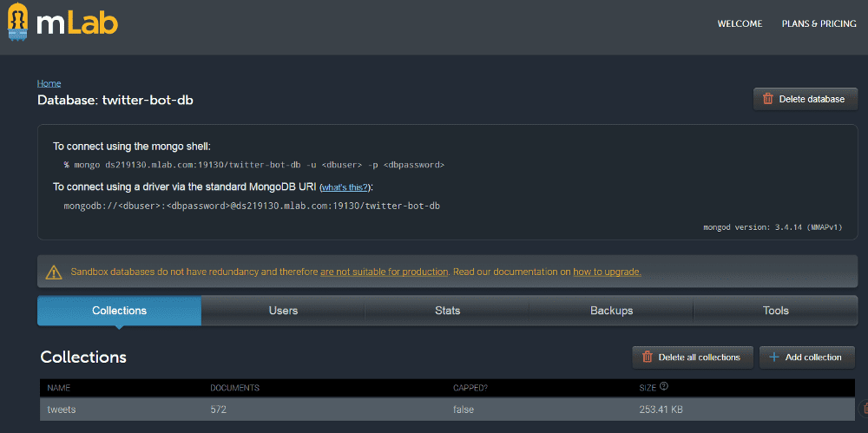
Task: Open the tweets collection row
Action: pyautogui.click(x=447, y=410)
